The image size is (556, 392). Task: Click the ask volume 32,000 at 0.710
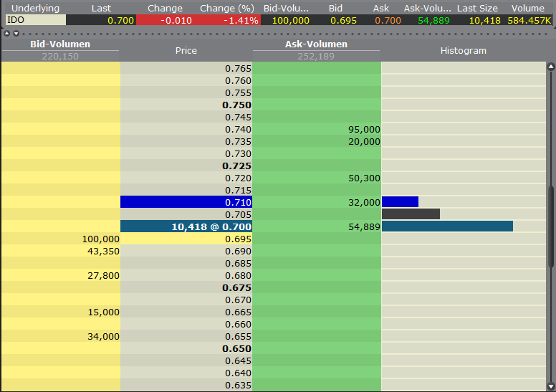coord(364,203)
